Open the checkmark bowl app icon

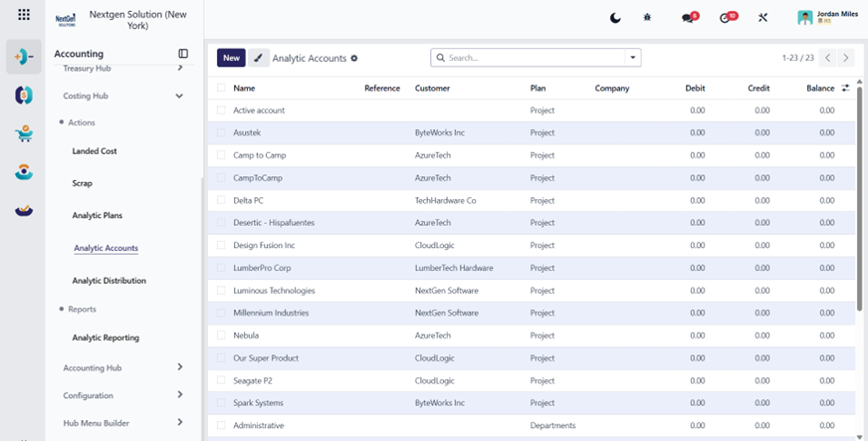click(x=24, y=210)
